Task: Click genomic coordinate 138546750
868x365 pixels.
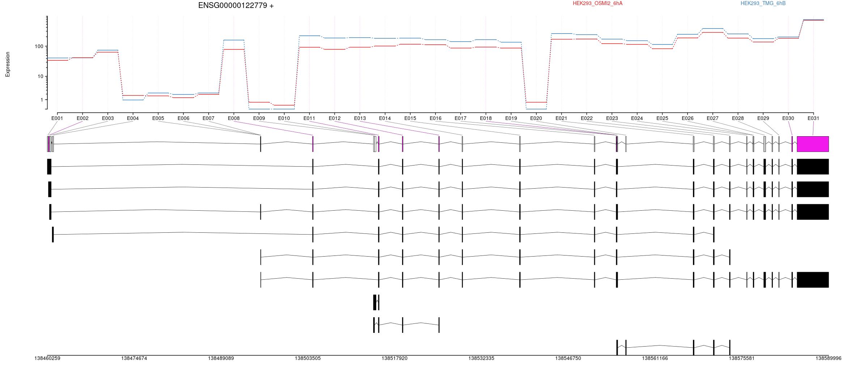Action: tap(568, 358)
